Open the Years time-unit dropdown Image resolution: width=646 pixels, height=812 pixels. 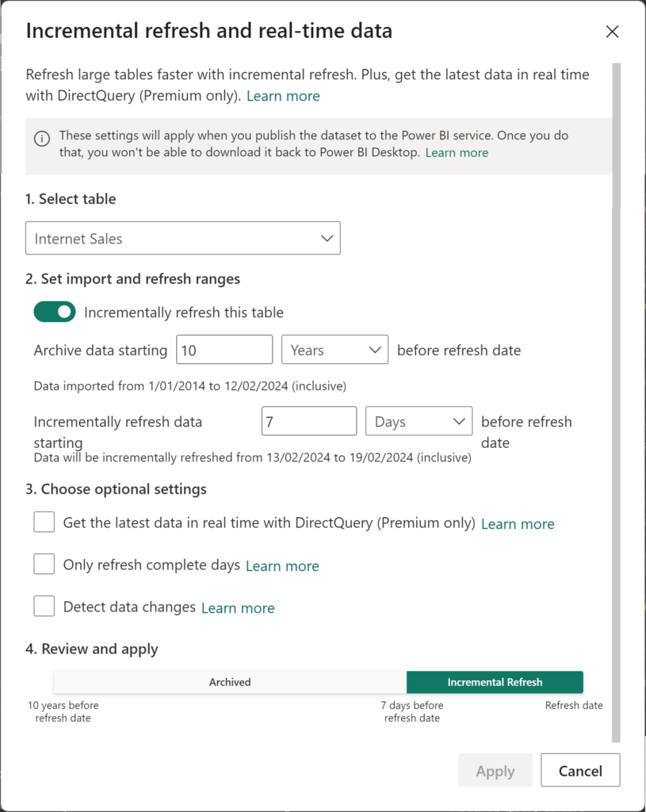pos(334,349)
